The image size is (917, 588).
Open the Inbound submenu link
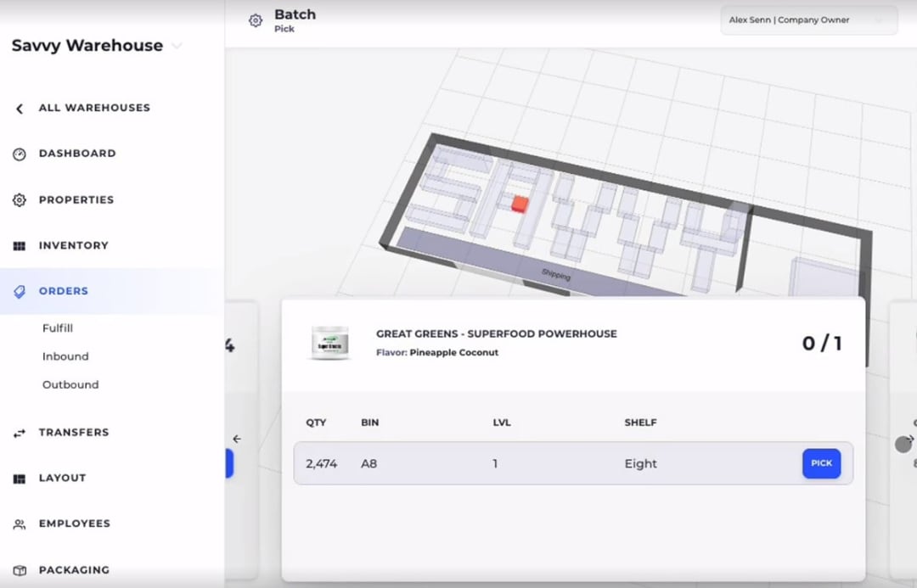[x=65, y=356]
